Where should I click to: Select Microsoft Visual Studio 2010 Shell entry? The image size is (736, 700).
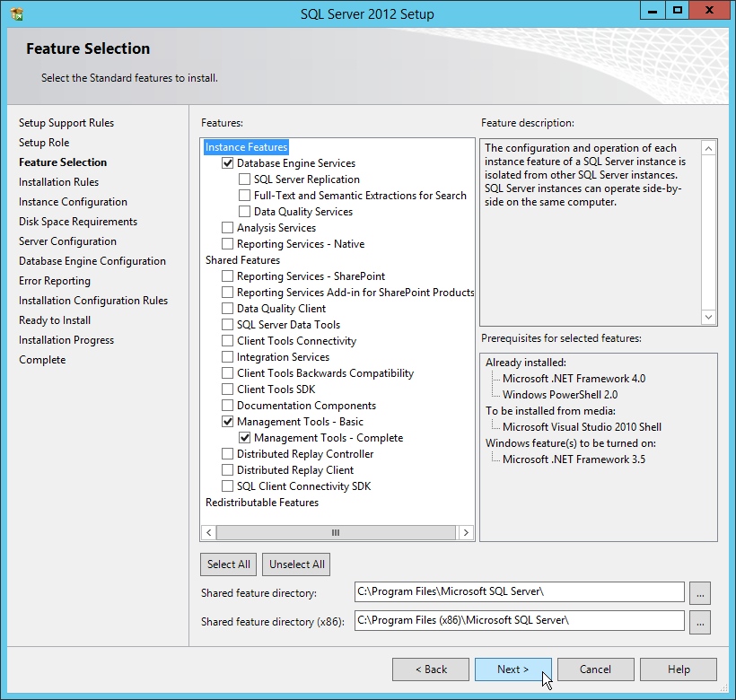coord(582,427)
